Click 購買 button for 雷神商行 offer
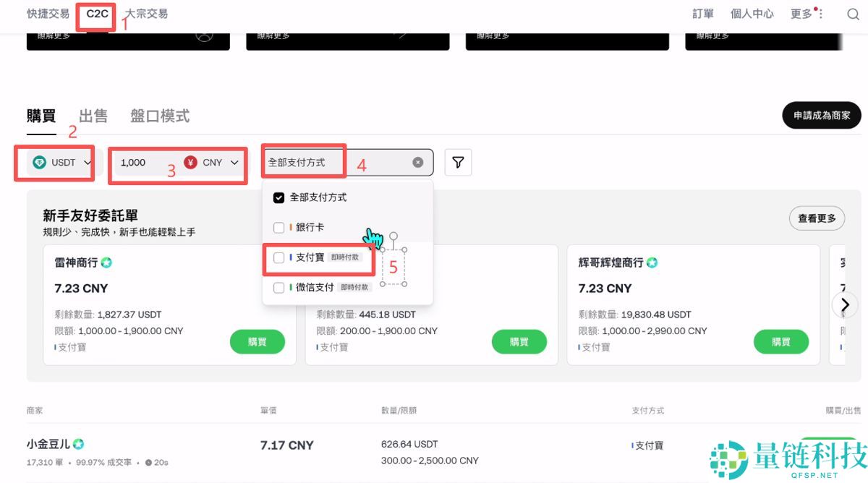868x483 pixels. (x=258, y=341)
